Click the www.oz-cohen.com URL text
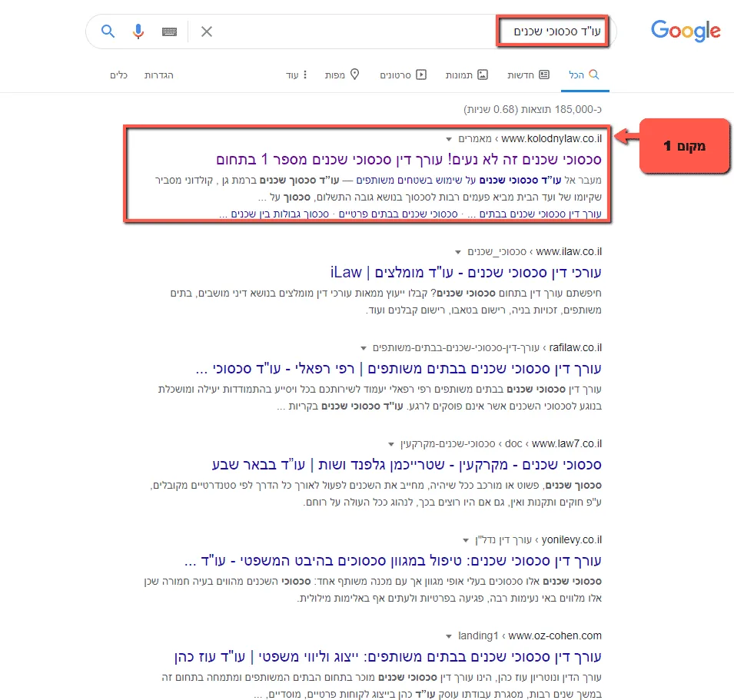The height and width of the screenshot is (700, 734). click(555, 636)
